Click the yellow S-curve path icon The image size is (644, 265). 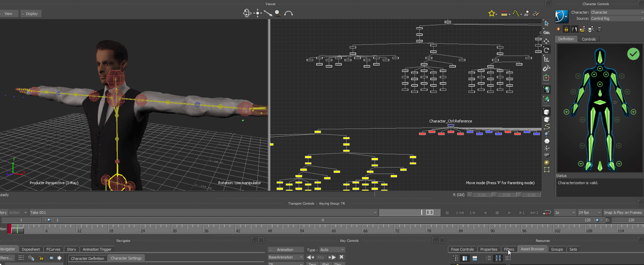pos(547,127)
